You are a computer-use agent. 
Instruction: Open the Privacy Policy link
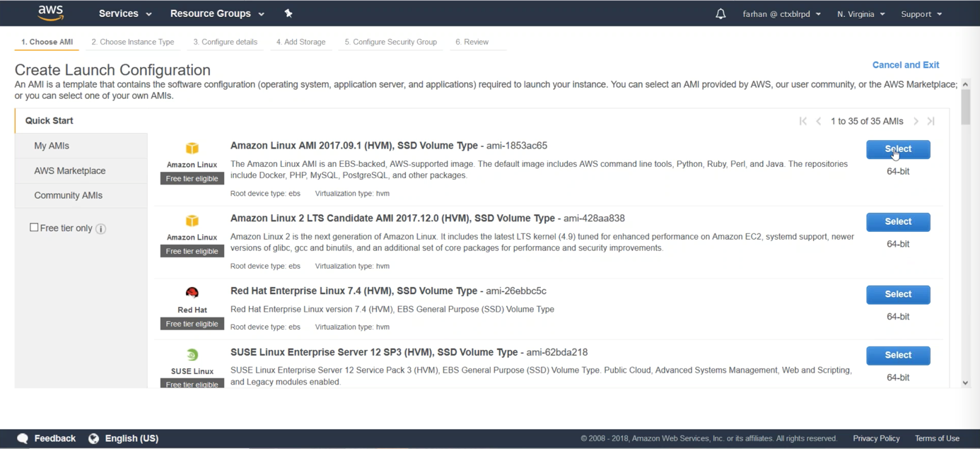click(876, 438)
